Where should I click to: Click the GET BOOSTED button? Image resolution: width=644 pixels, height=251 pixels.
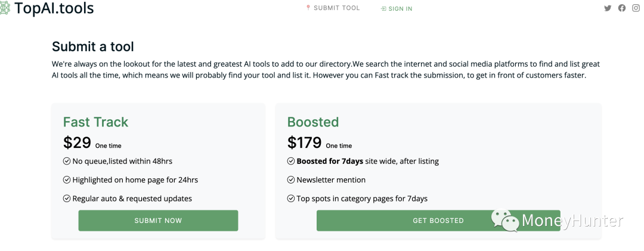coord(438,221)
